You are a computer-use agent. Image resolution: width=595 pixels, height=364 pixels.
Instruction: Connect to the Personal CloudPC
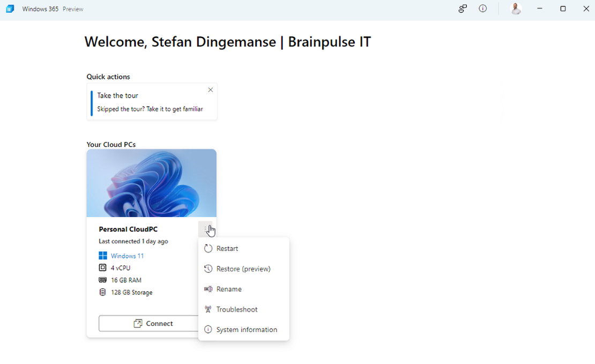click(149, 323)
